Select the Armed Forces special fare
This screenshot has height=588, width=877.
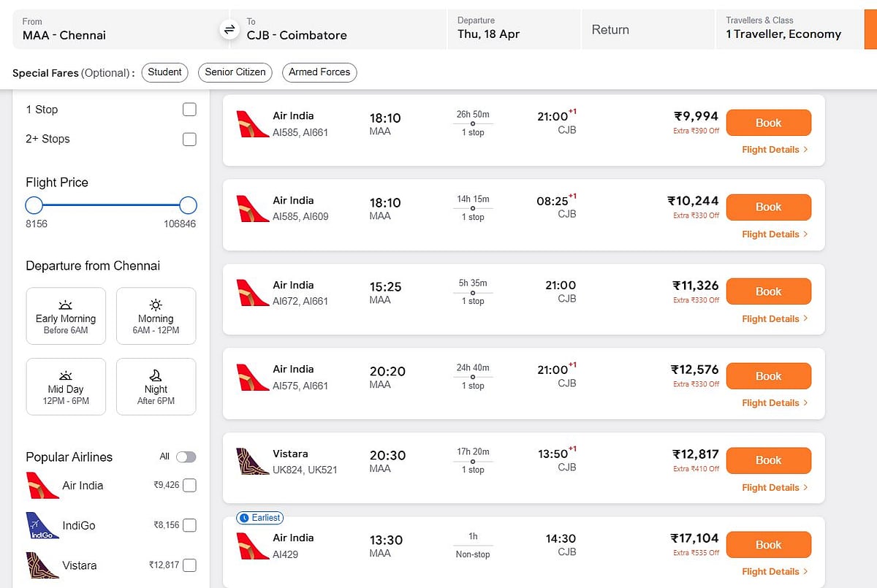319,72
